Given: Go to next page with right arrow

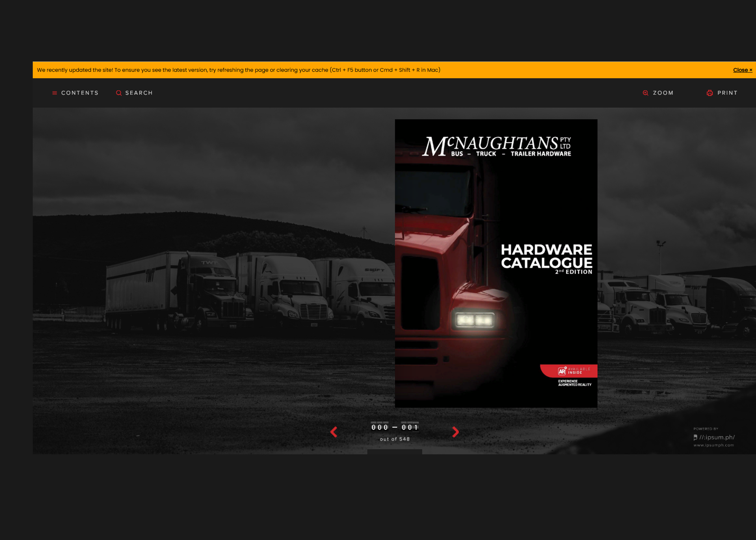Looking at the screenshot, I should point(455,432).
